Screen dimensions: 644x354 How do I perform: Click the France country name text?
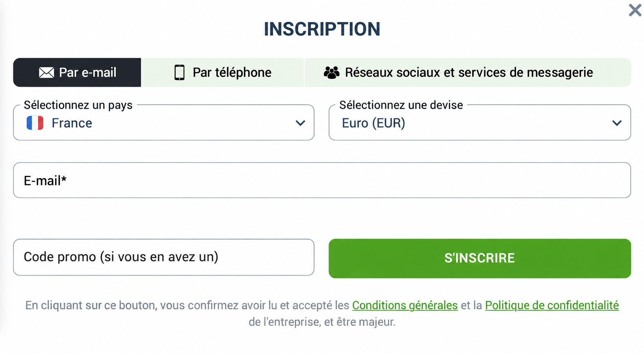pyautogui.click(x=72, y=123)
